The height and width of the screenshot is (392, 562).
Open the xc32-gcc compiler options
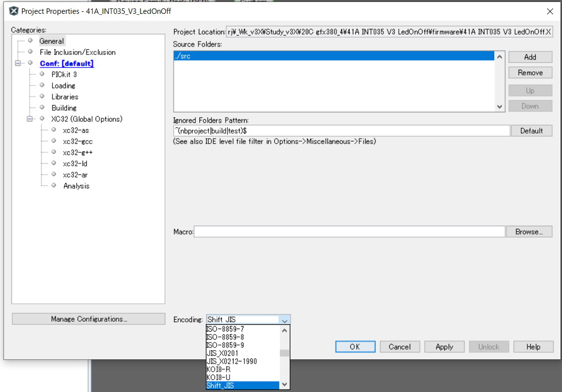pos(77,141)
